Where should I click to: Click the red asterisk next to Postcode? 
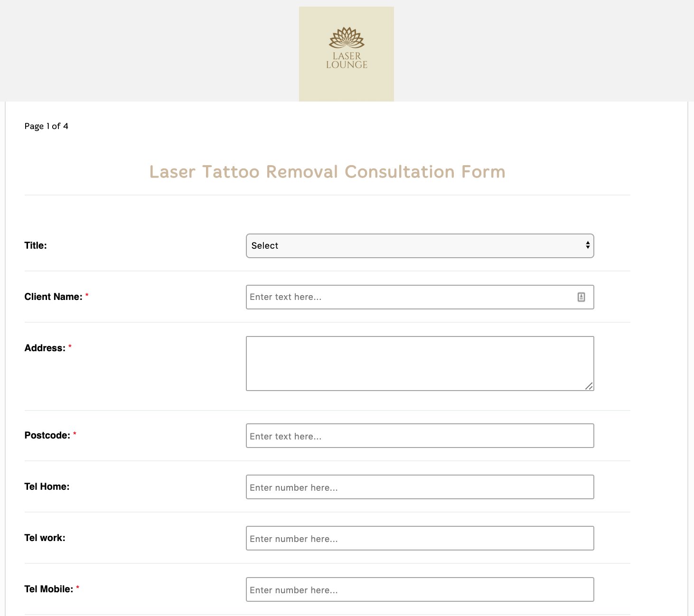coord(75,432)
